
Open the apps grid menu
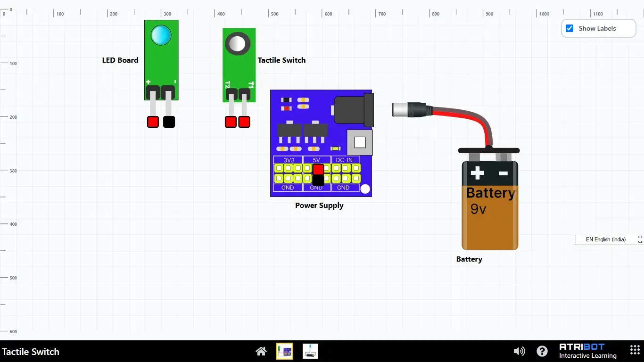[x=635, y=350]
